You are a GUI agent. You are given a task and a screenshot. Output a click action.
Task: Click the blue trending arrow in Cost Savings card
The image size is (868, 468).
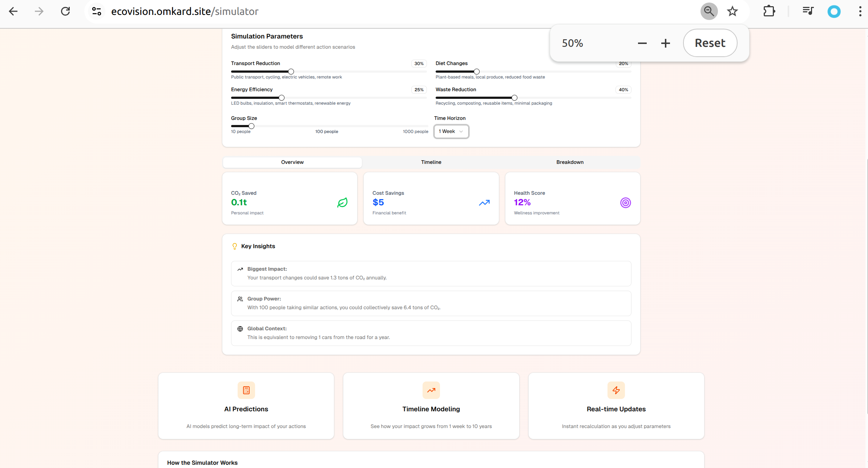coord(484,203)
